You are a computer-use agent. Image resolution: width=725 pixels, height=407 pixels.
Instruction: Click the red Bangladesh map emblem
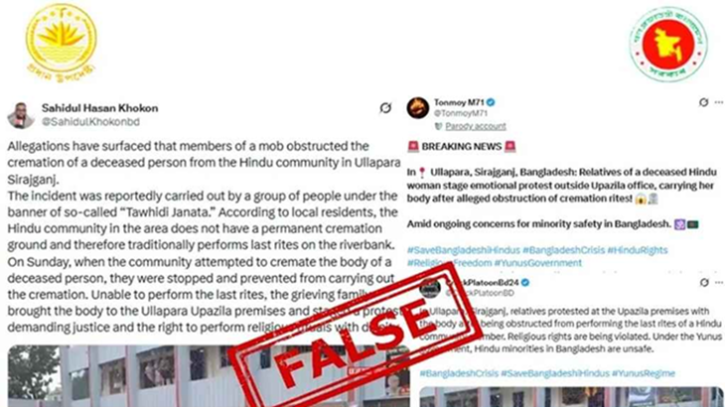[668, 44]
